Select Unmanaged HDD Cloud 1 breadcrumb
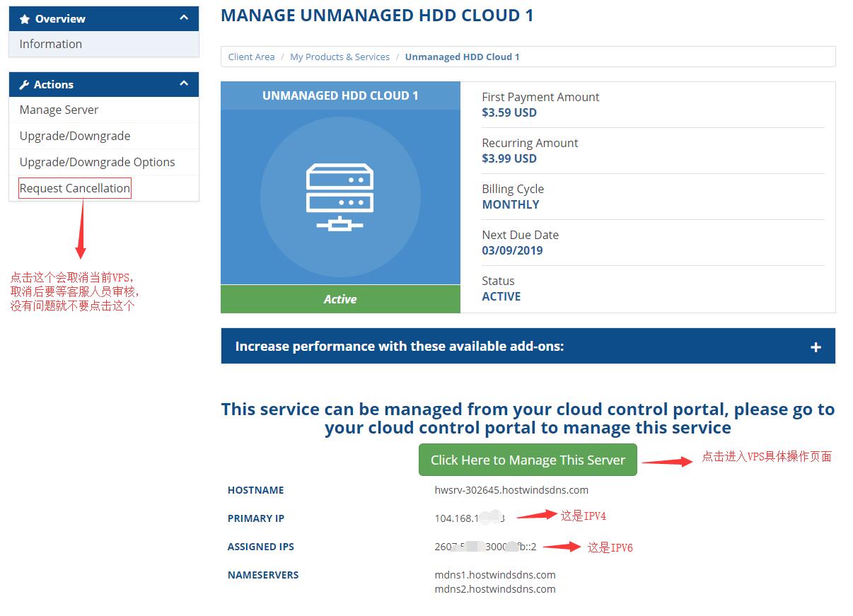Viewport: 853px width, 616px height. [463, 57]
